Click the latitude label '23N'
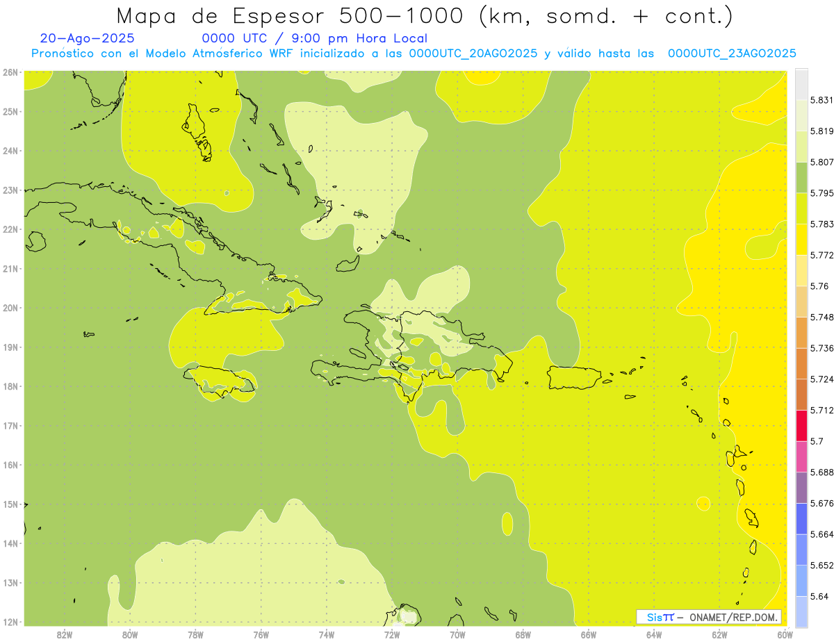Viewport: 834px width, 644px height. [x=10, y=190]
